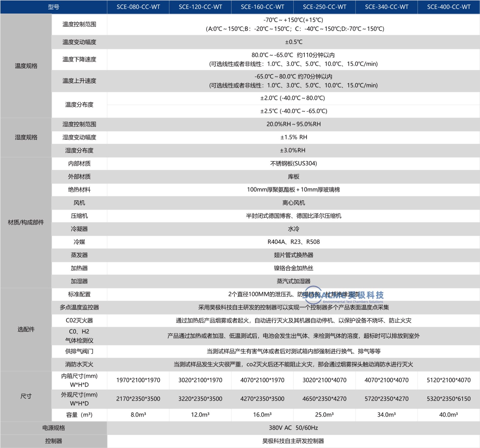
Task: Click the 湿度规格 category cell
Action: 26,137
